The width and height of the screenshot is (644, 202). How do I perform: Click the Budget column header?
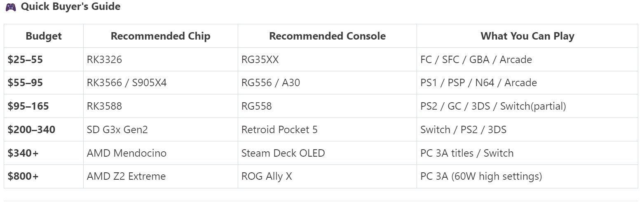coord(44,36)
